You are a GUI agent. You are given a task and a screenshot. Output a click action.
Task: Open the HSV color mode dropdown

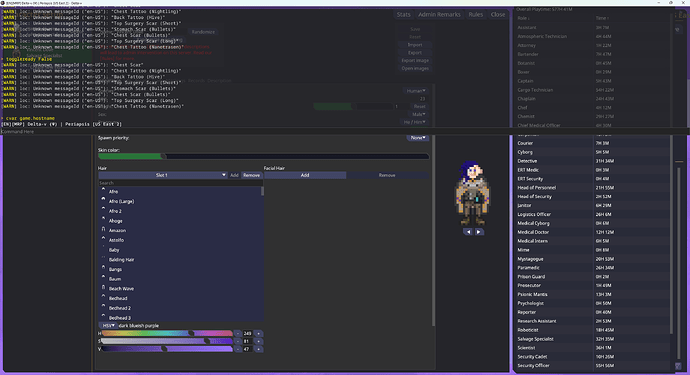[x=108, y=326]
